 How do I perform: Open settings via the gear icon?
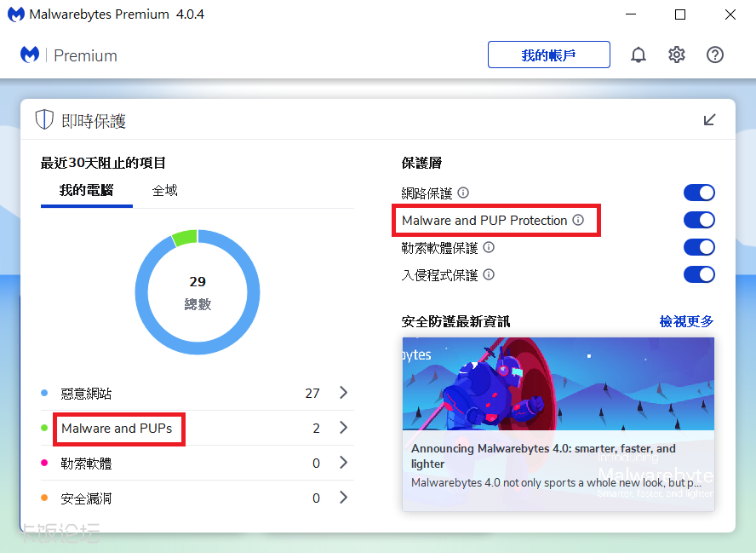pyautogui.click(x=677, y=55)
